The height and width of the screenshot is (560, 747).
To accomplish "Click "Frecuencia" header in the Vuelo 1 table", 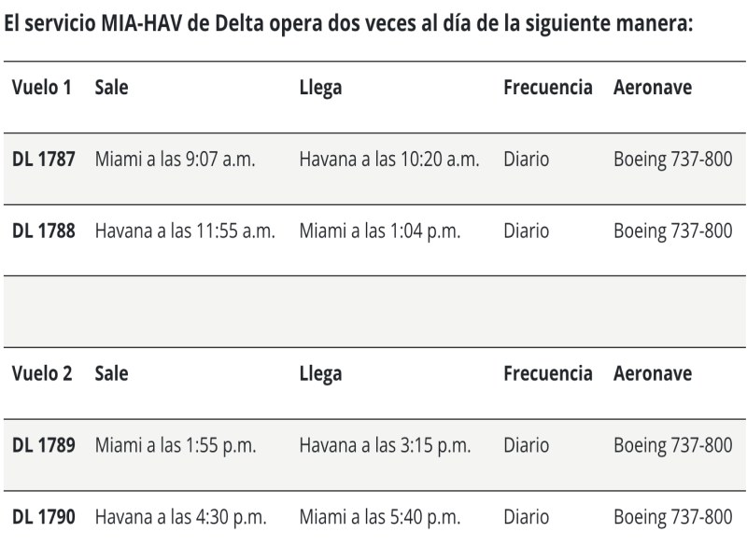I will click(547, 88).
